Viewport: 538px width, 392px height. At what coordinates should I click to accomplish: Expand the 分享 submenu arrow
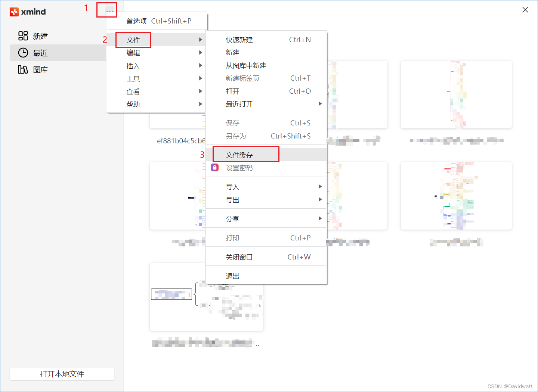click(x=320, y=219)
